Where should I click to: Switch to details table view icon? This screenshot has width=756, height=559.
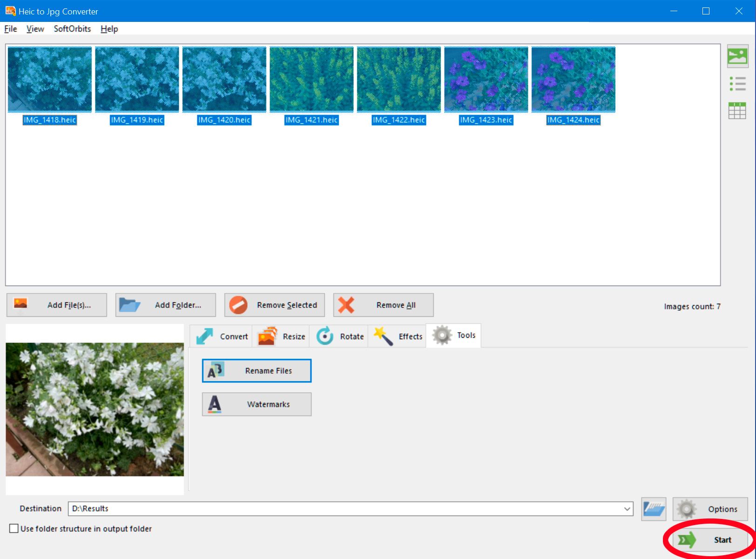tap(737, 111)
